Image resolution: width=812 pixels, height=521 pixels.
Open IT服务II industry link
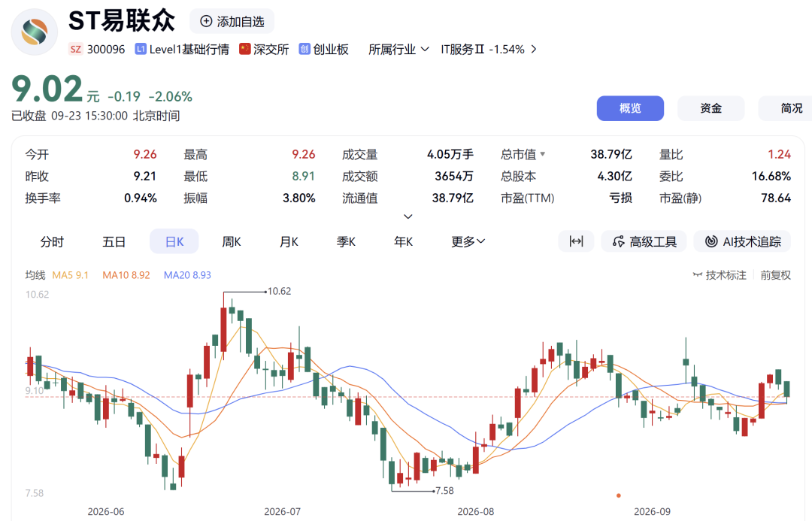click(x=489, y=49)
